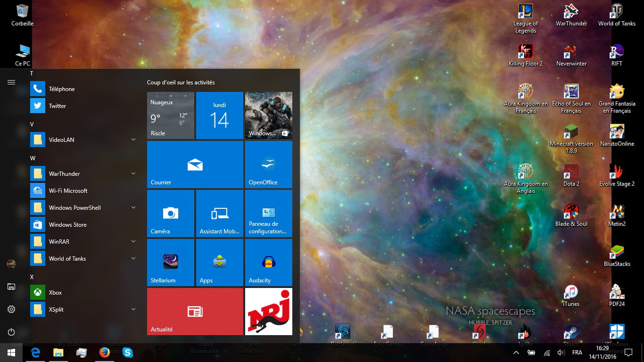
Task: Open Microsoft Edge from the taskbar
Action: click(x=35, y=353)
